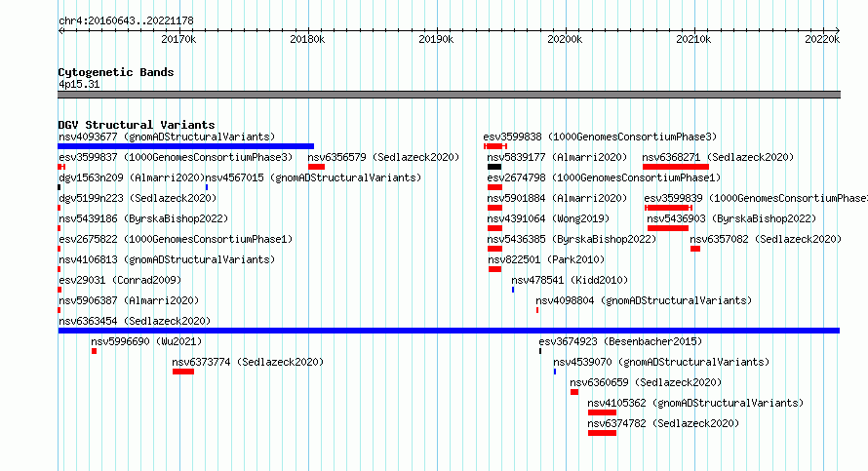Open nsv6356579 Sedlazeck2020 variant label

point(383,157)
